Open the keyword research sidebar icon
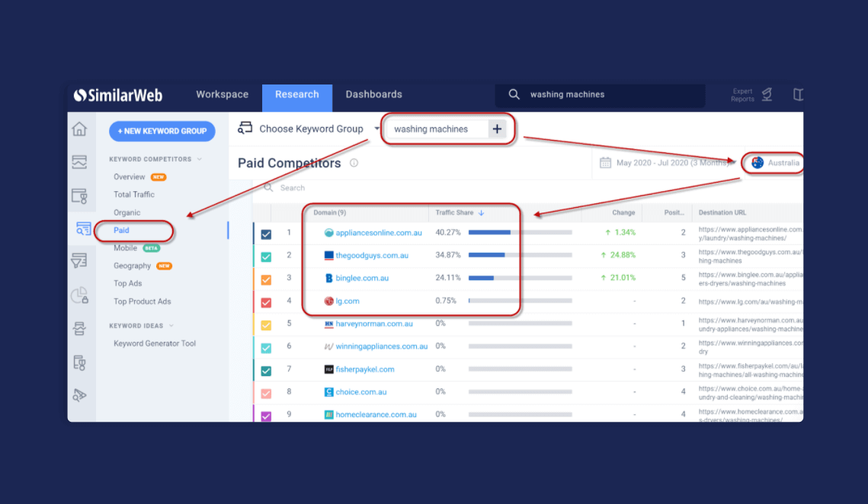The image size is (868, 504). tap(82, 228)
